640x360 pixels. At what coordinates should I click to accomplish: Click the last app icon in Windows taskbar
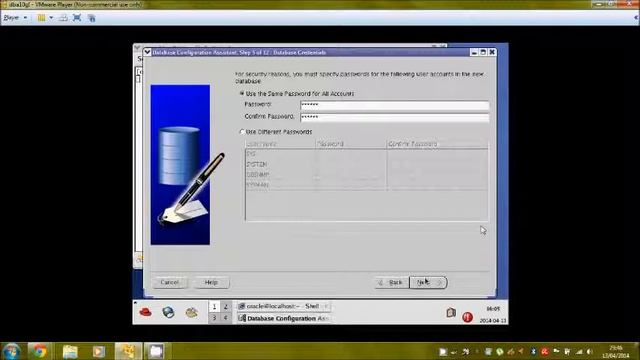coord(156,351)
